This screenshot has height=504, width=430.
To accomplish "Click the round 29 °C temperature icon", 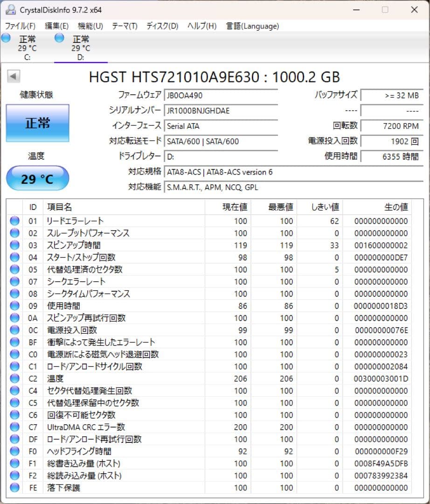I will pos(37,178).
